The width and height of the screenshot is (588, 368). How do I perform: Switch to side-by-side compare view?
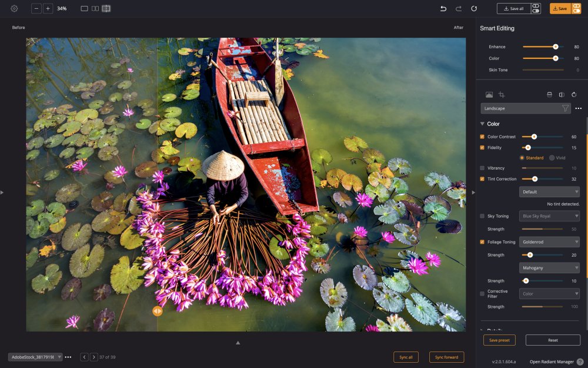point(95,8)
